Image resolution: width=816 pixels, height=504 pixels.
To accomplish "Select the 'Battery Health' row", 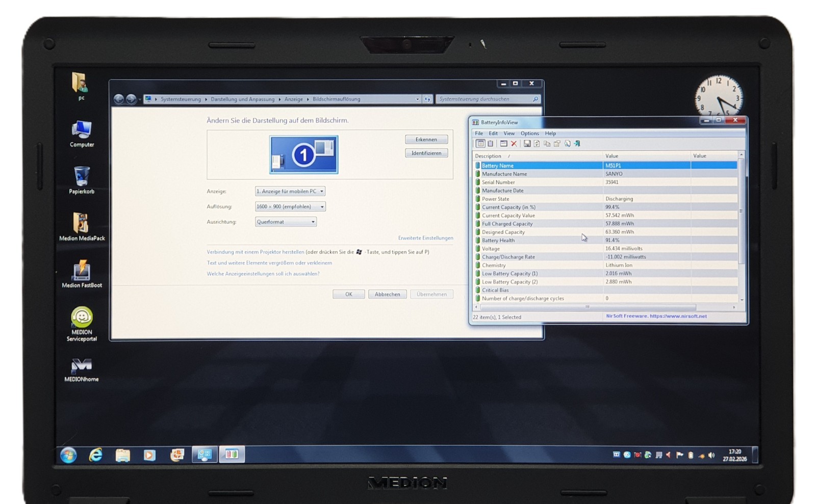I will pyautogui.click(x=605, y=240).
